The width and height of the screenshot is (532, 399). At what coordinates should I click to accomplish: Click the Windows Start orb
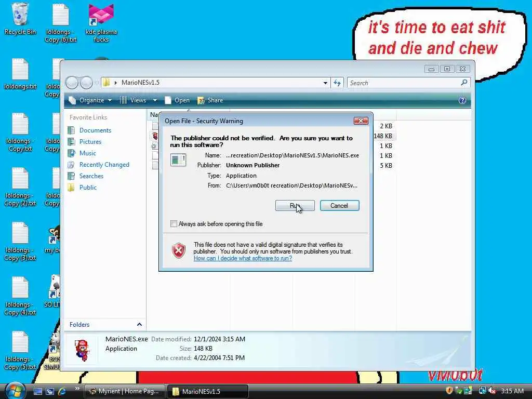[x=15, y=391]
